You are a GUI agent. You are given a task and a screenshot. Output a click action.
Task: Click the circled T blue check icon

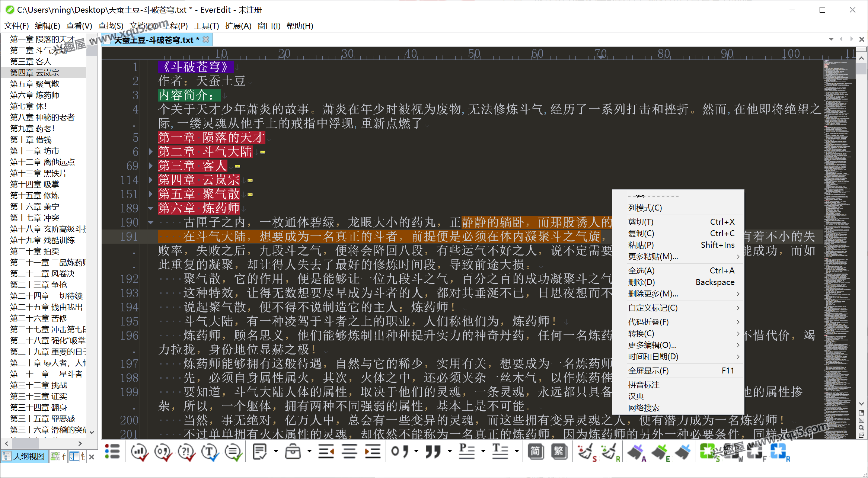tap(210, 452)
